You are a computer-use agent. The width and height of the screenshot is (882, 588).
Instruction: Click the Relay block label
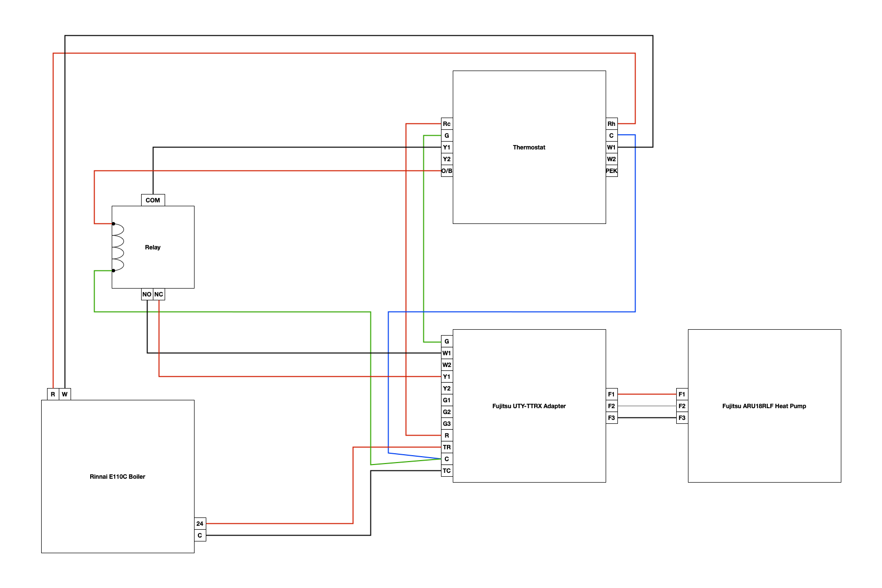pos(153,247)
